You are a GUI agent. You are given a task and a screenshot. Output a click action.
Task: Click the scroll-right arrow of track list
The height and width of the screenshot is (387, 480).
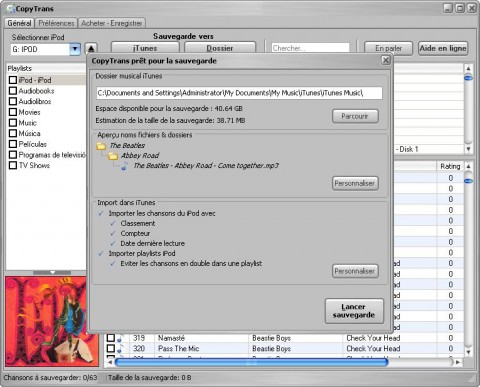(x=458, y=362)
